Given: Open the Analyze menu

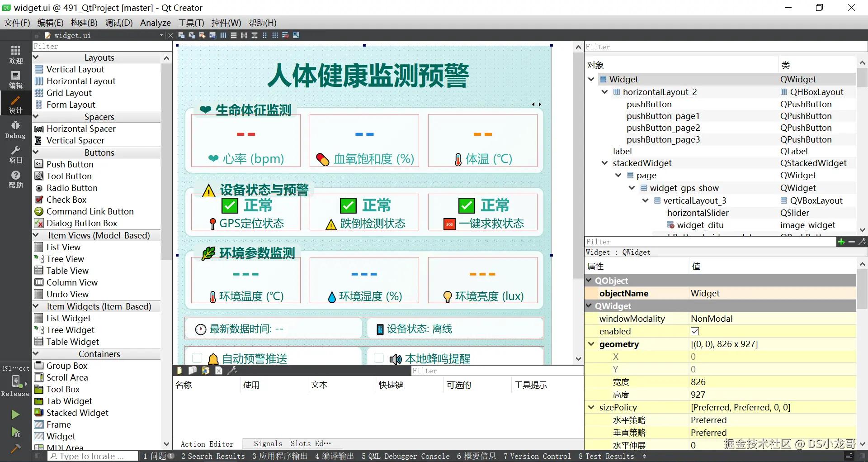Looking at the screenshot, I should click(x=156, y=23).
